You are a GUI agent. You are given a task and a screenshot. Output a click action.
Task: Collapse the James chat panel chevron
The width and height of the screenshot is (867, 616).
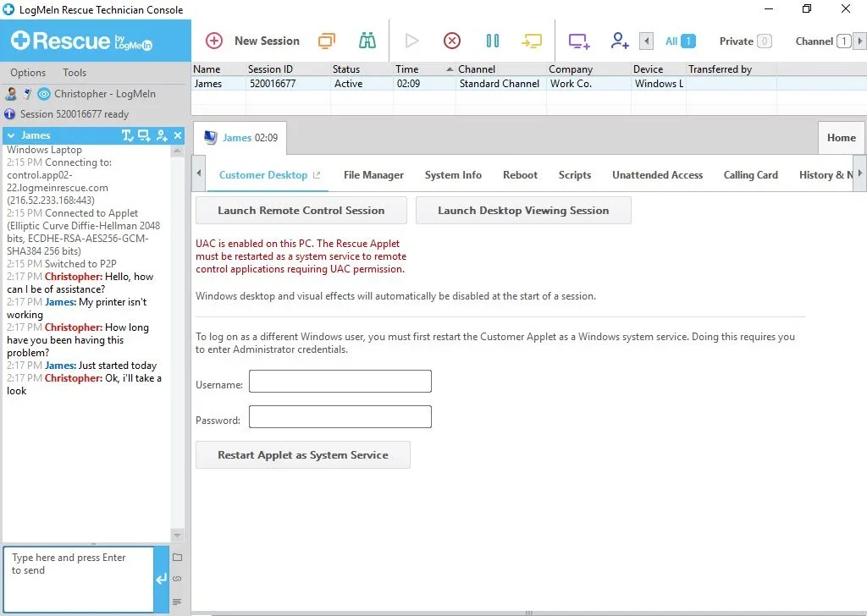[x=11, y=135]
